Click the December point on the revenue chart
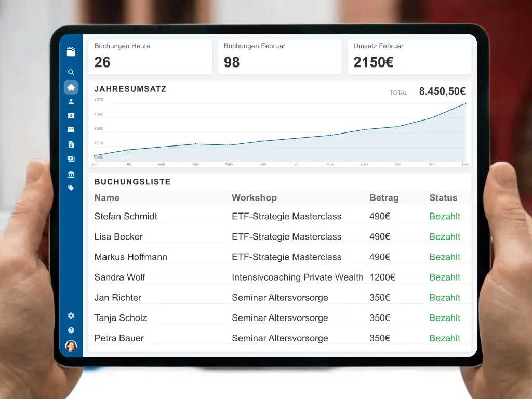The height and width of the screenshot is (399, 532). 465,104
